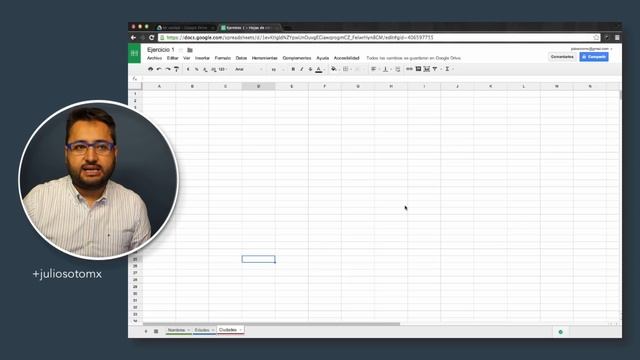Select the paint format tool
Viewport: 640px width, 360px height.
tap(176, 69)
